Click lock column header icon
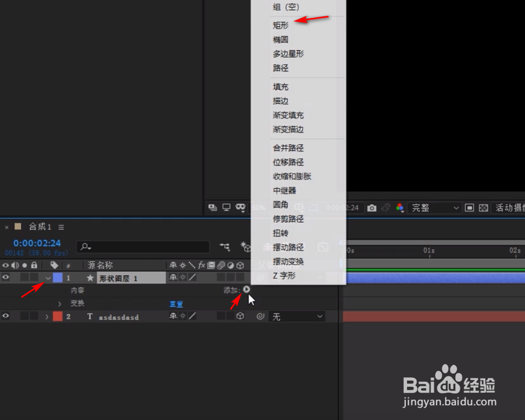525x420 pixels. coord(34,265)
